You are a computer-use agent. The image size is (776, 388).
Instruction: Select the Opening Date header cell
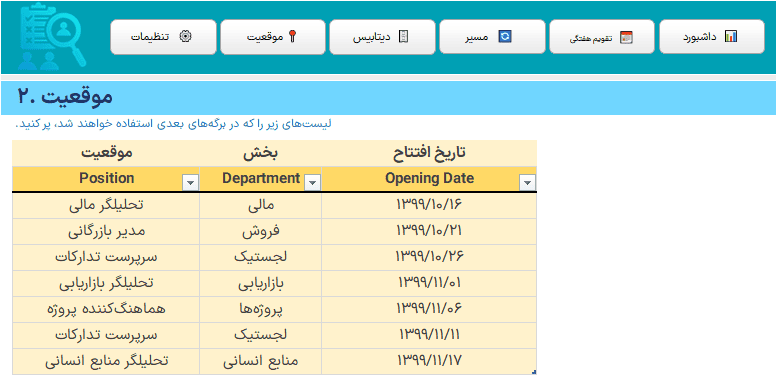pyautogui.click(x=429, y=179)
